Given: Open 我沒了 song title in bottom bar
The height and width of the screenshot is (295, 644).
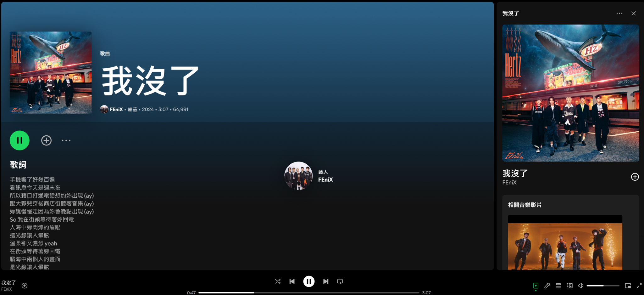Looking at the screenshot, I should (x=8, y=283).
